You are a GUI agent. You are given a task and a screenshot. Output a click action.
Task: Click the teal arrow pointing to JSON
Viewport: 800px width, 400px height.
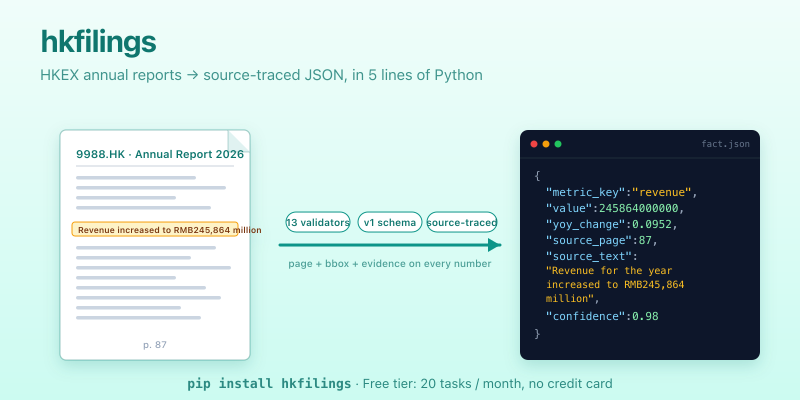pos(390,245)
